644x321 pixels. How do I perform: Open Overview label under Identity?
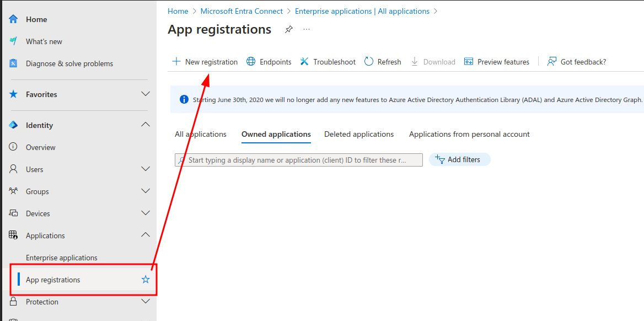[x=41, y=147]
